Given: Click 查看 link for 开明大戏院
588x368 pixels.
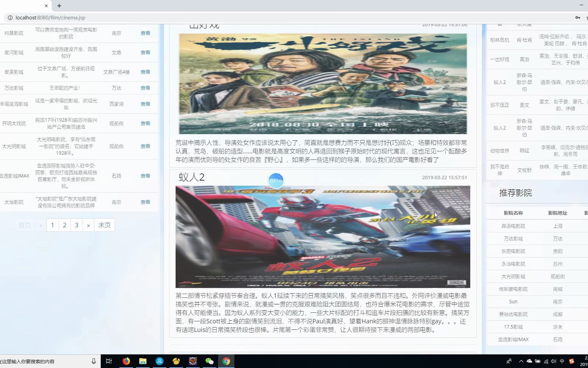Looking at the screenshot, I should [145, 123].
